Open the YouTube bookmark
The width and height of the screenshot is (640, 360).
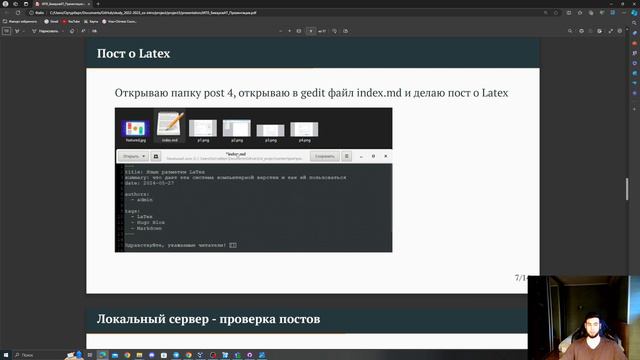point(71,21)
